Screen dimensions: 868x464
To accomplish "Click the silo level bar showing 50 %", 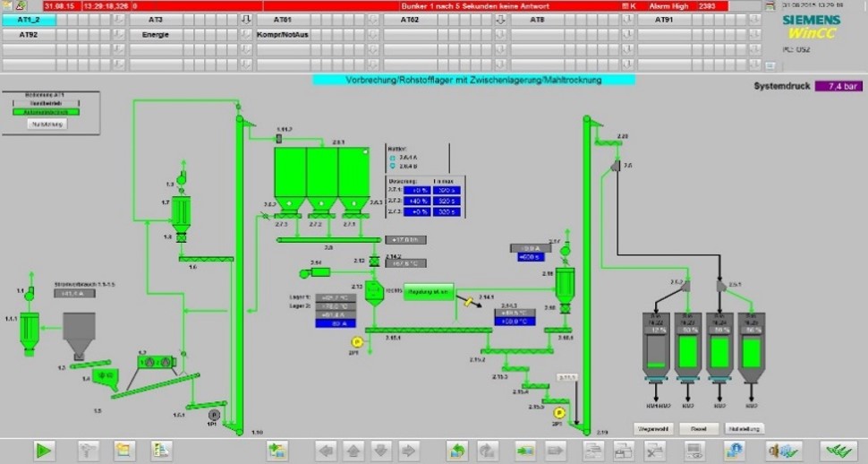I will 688,351.
